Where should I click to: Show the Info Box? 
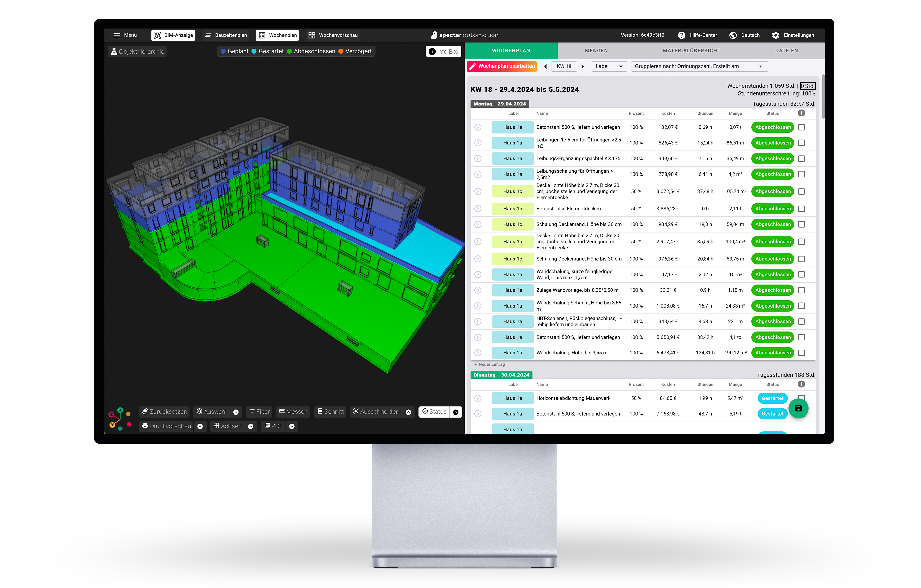[443, 52]
